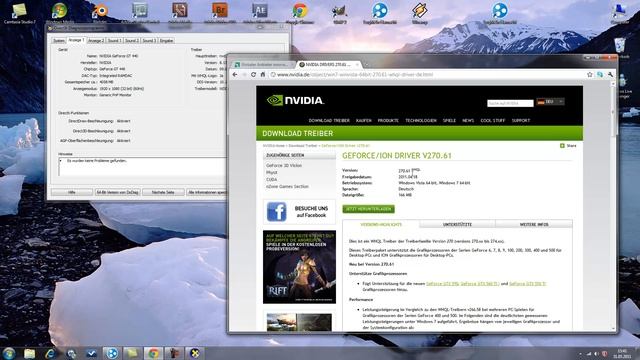Screen dimensions: 640x360
Task: Bookmark page with the star icon
Action: [x=589, y=75]
